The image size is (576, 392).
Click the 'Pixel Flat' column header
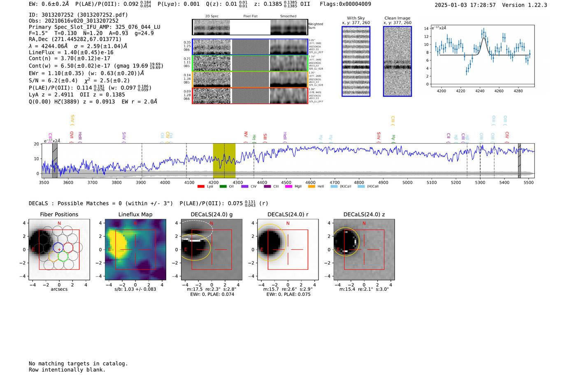click(251, 16)
